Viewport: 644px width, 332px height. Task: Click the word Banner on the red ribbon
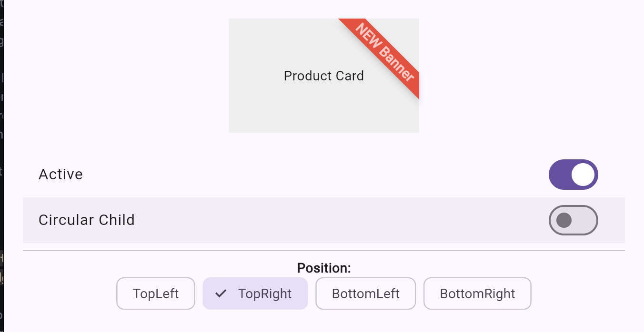[395, 63]
